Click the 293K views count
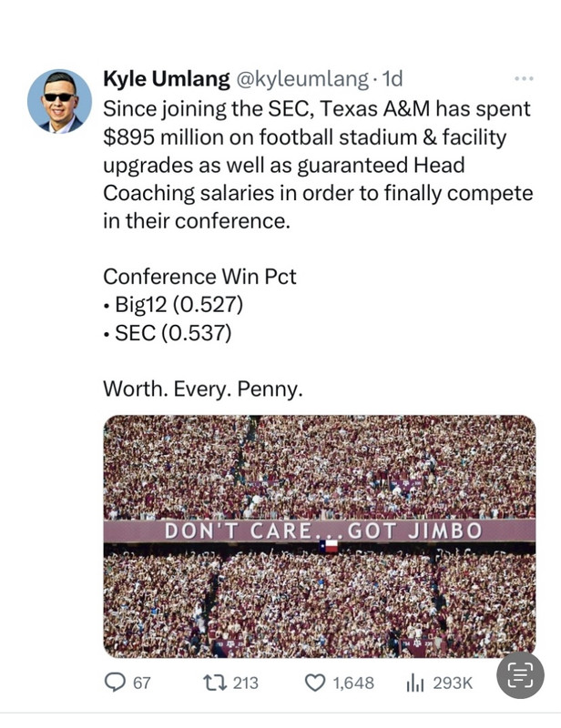 (452, 682)
